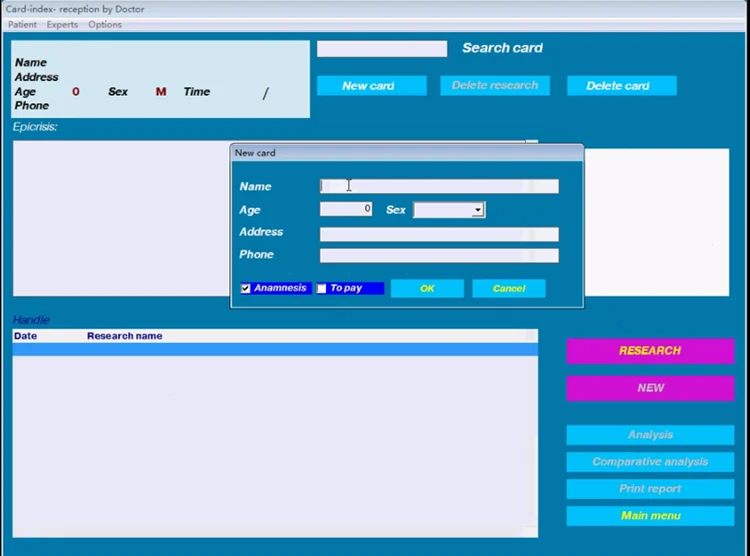Uncheck the Anamnesis checkbox

(245, 289)
